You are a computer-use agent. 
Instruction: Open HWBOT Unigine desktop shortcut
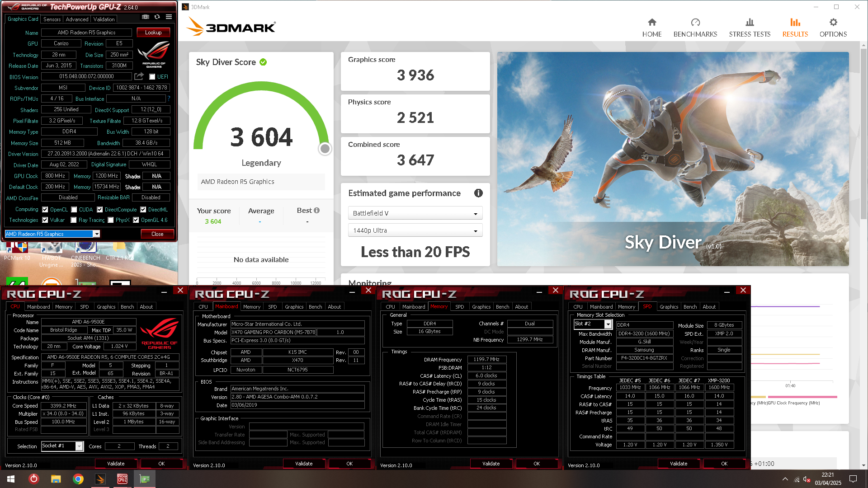point(51,255)
